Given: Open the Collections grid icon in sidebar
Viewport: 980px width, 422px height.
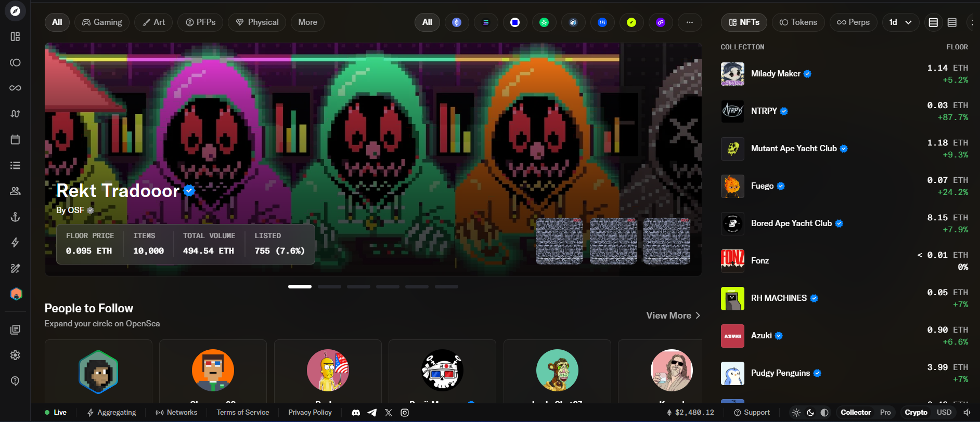Looking at the screenshot, I should coord(15,36).
